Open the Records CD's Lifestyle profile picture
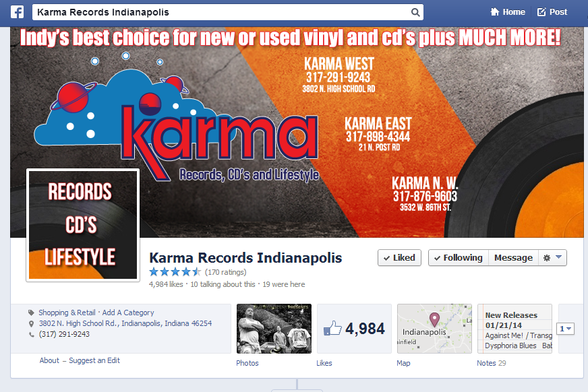Image resolution: width=588 pixels, height=392 pixels. tap(83, 225)
